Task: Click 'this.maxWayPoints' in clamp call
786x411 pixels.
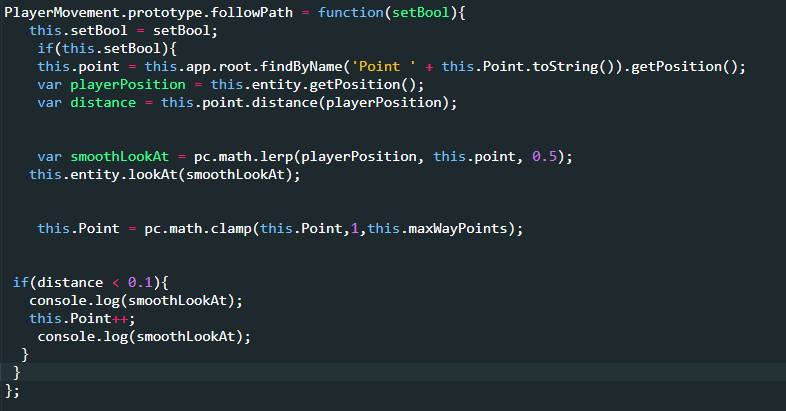Action: coord(437,229)
